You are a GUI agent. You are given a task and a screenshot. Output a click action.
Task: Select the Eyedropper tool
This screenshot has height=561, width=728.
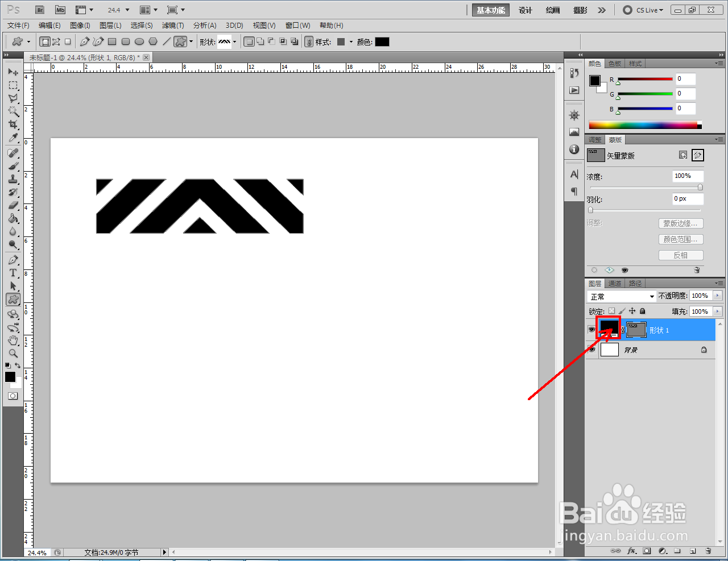13,138
